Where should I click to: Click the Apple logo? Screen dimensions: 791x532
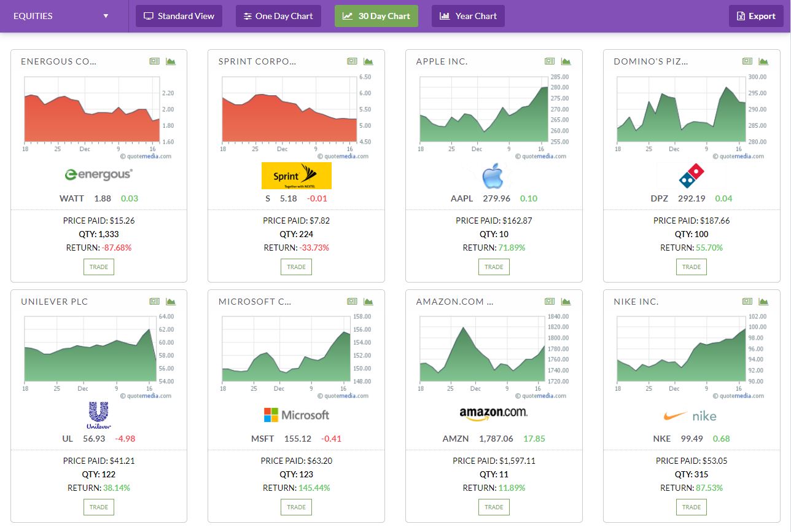pos(493,177)
